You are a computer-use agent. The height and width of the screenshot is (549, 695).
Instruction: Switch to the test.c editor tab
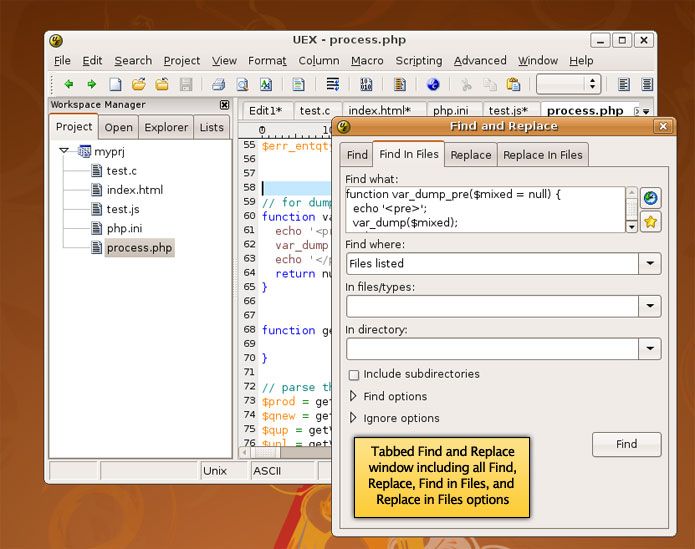(315, 111)
